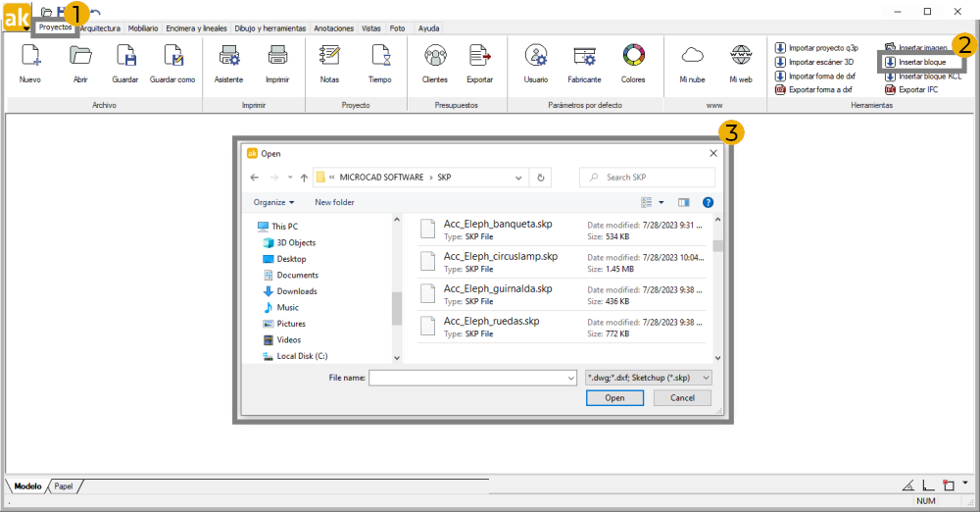Click the Search SKP field
The image size is (980, 512).
pos(648,178)
